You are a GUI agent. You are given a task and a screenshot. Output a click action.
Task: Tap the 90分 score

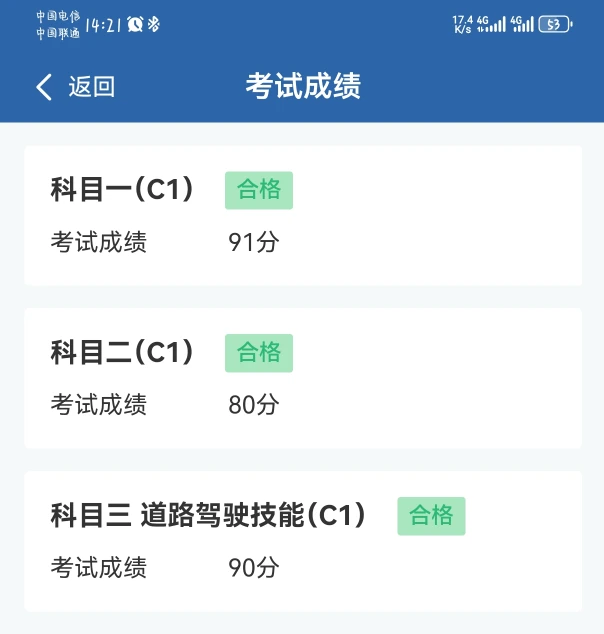point(253,568)
